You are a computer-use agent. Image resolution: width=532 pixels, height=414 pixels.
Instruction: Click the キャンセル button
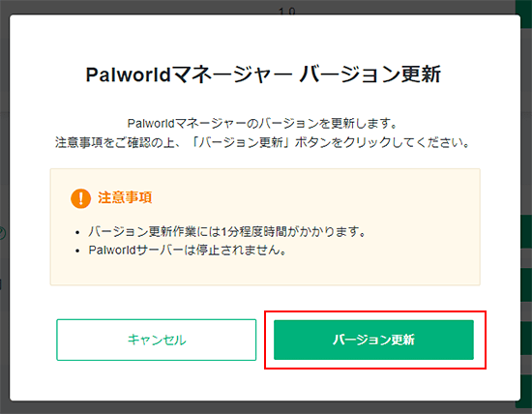pyautogui.click(x=157, y=340)
